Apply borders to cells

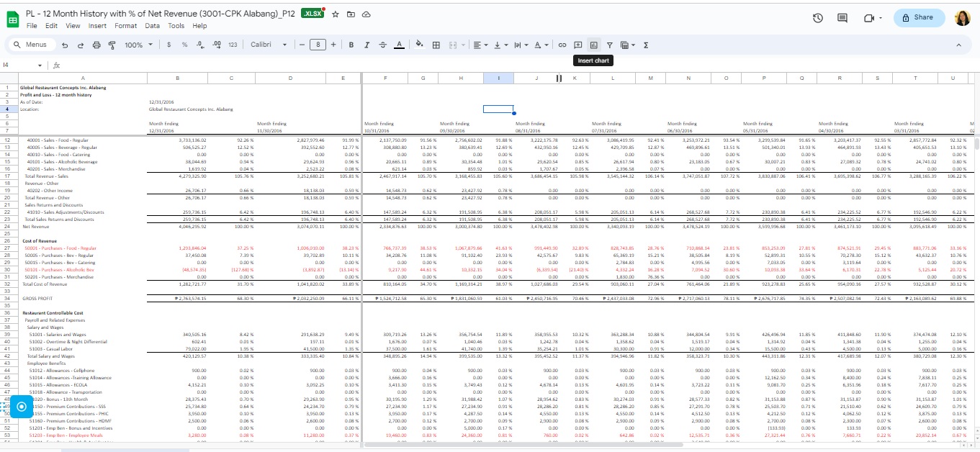click(436, 45)
